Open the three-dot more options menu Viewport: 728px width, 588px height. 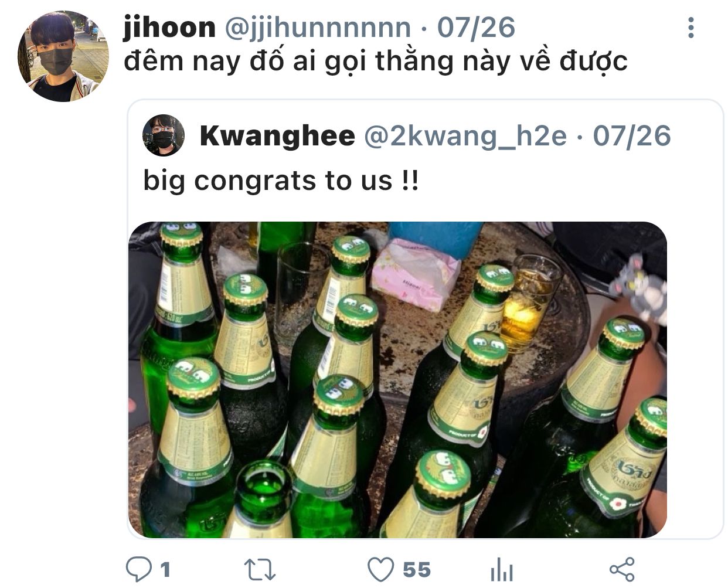pyautogui.click(x=691, y=28)
